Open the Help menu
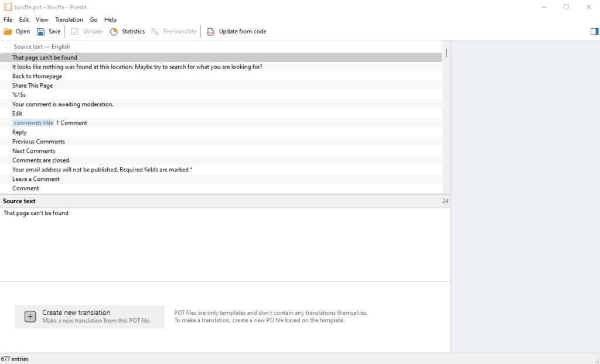Image resolution: width=600 pixels, height=364 pixels. pos(110,19)
